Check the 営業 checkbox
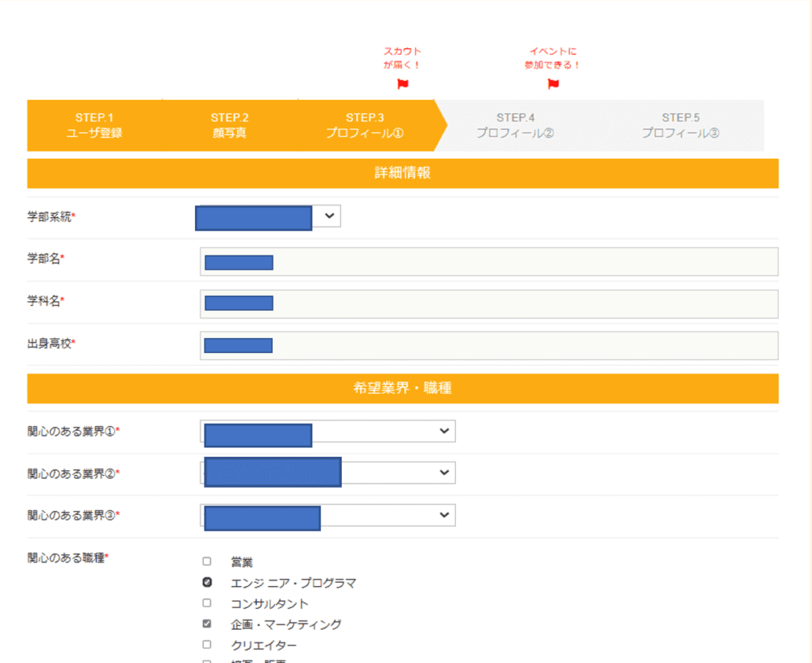 [x=207, y=561]
